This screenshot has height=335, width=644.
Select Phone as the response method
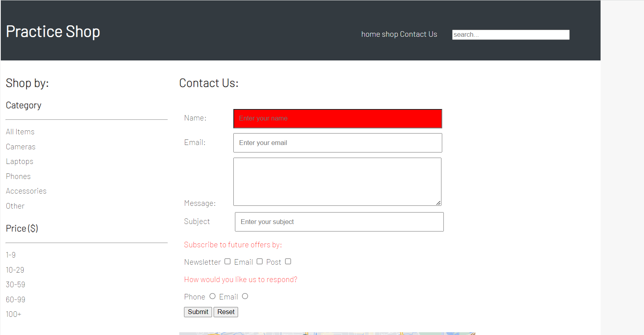212,296
